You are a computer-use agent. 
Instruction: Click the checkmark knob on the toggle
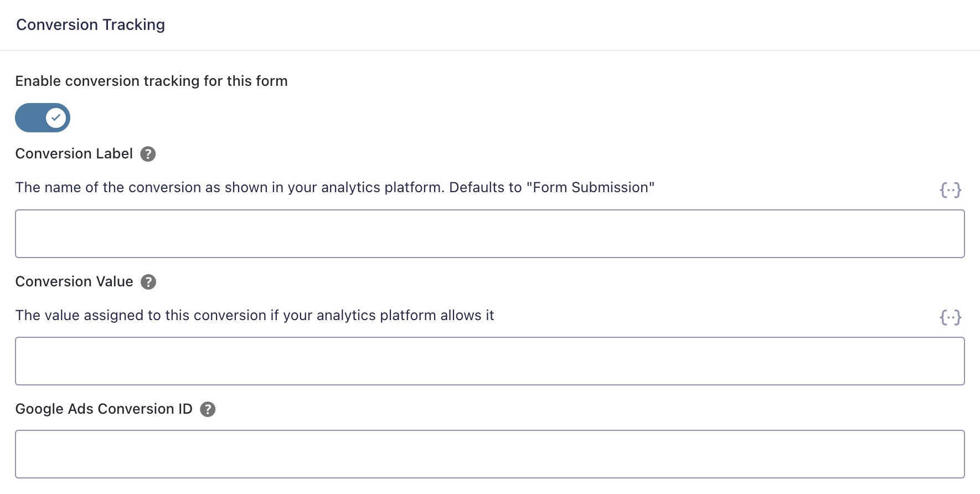[56, 117]
